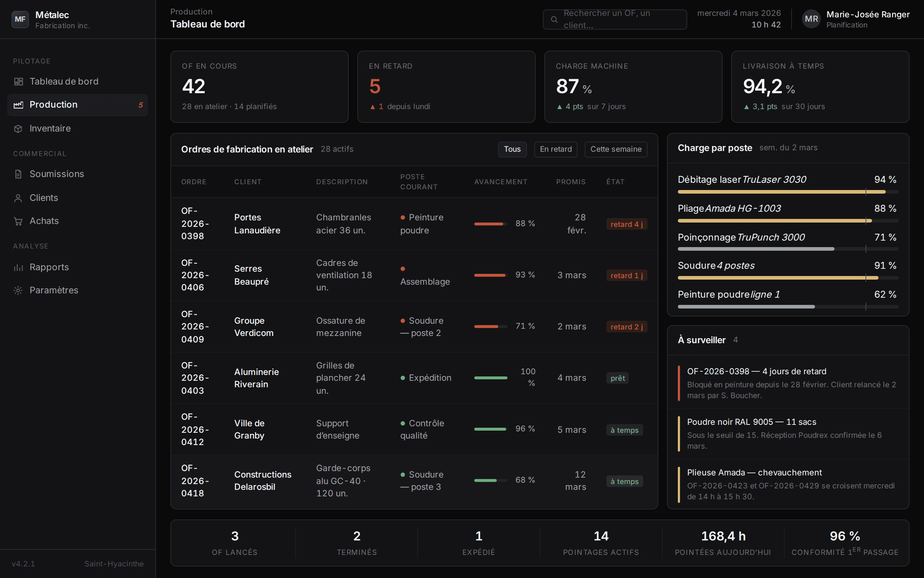Filter orders by En retard

[555, 149]
